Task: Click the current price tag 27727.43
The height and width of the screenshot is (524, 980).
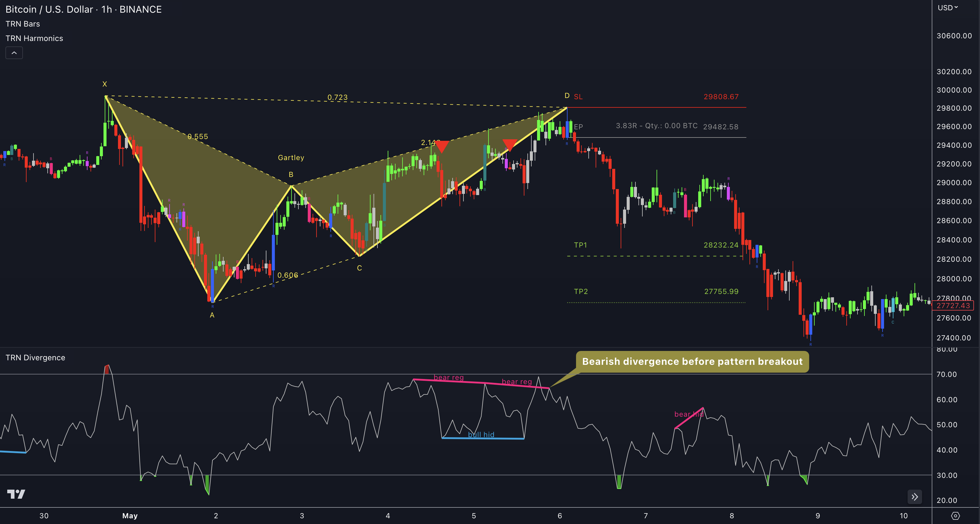Action: tap(953, 305)
